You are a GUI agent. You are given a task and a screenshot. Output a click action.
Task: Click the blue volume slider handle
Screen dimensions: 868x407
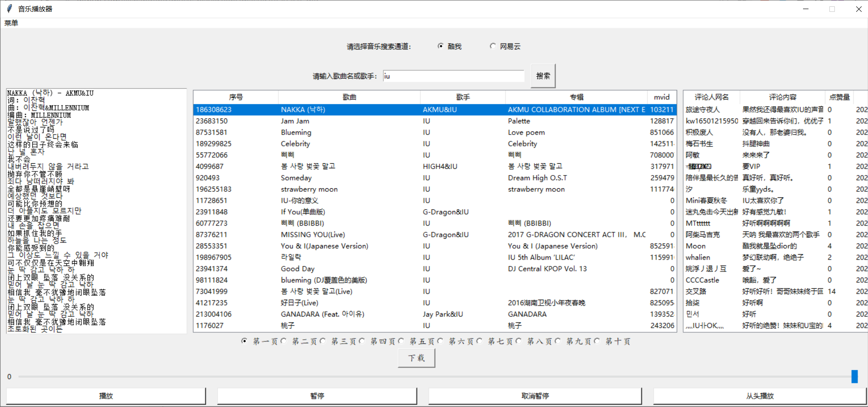pos(854,377)
